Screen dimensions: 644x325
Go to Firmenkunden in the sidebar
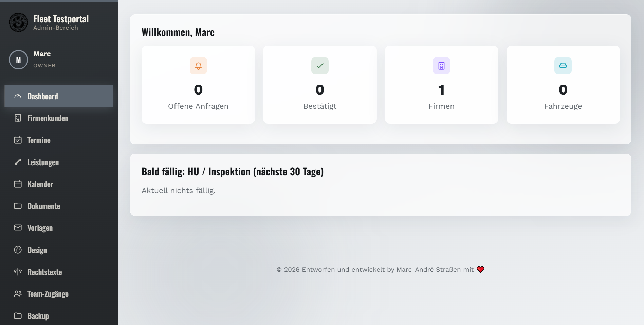pyautogui.click(x=59, y=118)
